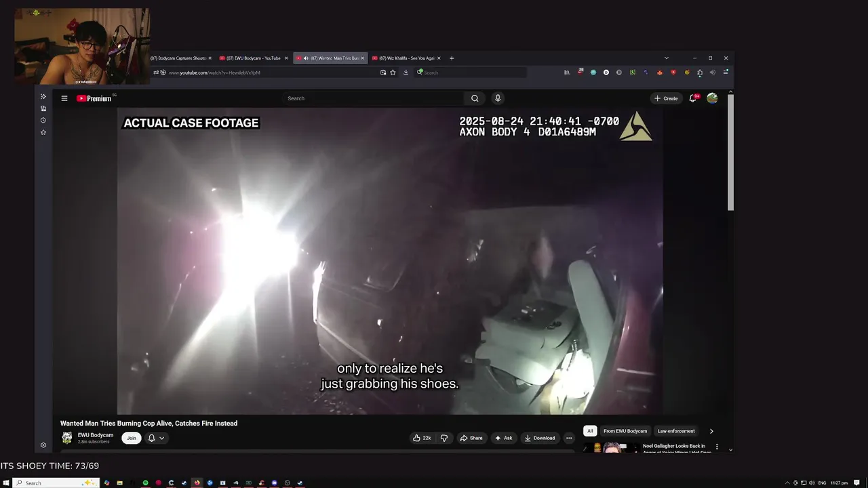
Task: Open File Explorer from the taskbar
Action: click(x=119, y=483)
